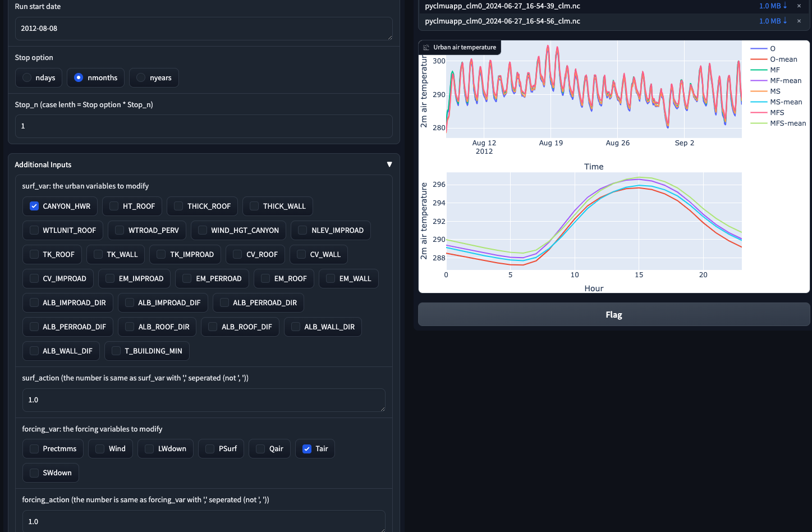Screen dimensions: 812x532
Task: Check ALB_WALL_DIF variable
Action: (x=34, y=351)
